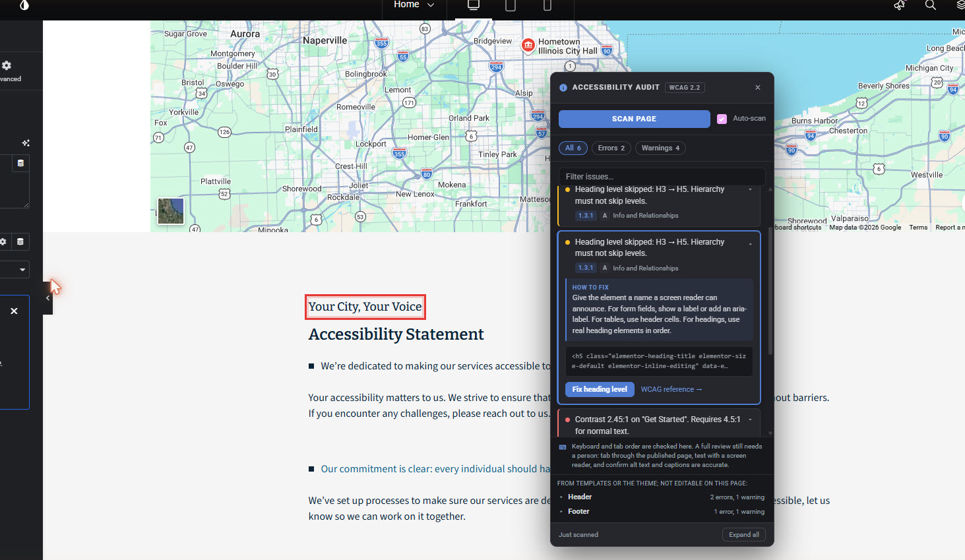Switch map to satellite view thumbnail

[171, 211]
